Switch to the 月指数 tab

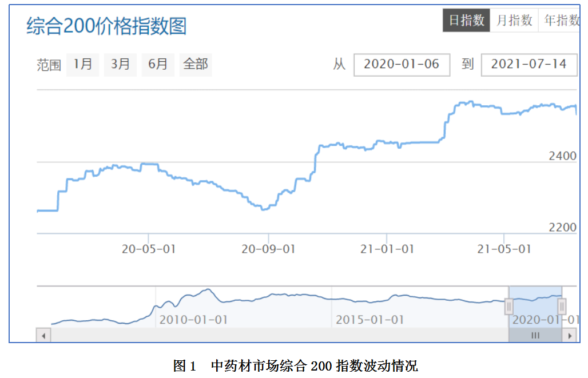[x=514, y=21]
